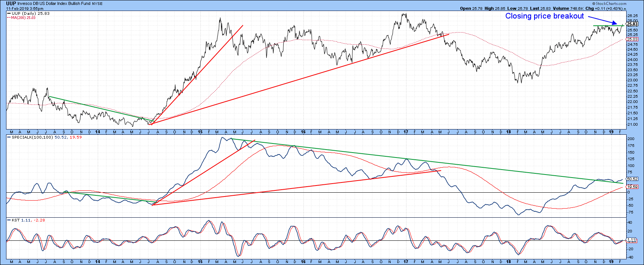644x265 pixels.
Task: Click the 50.52 value tag on the Special K axis
Action: click(631, 179)
